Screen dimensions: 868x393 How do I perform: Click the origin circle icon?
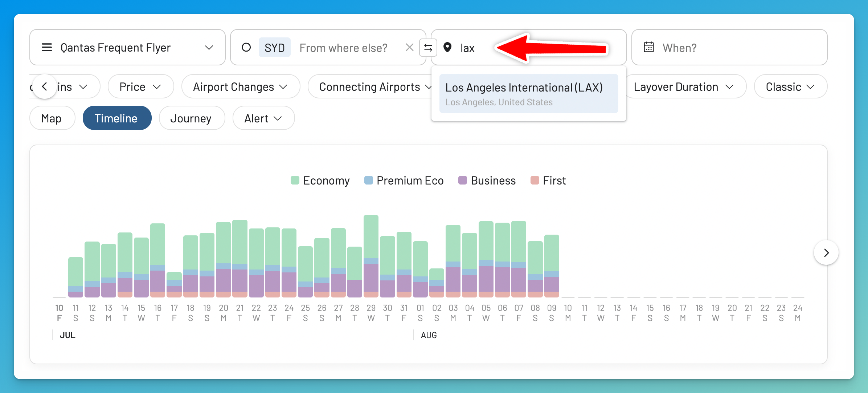point(246,48)
